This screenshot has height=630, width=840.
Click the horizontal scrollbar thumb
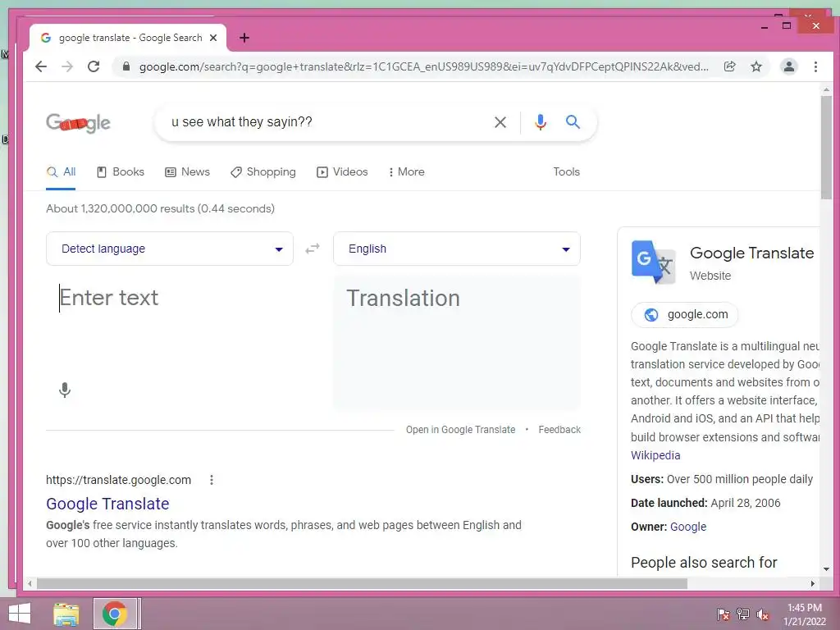pyautogui.click(x=362, y=583)
